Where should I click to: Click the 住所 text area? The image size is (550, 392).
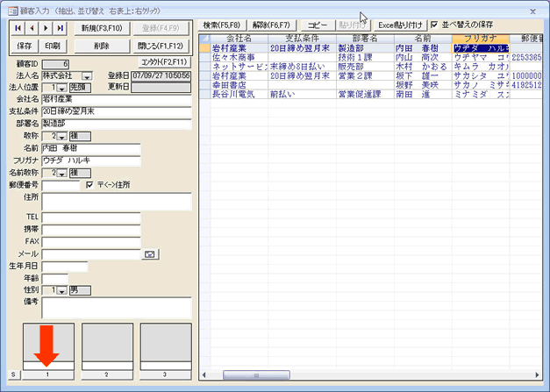tap(117, 201)
